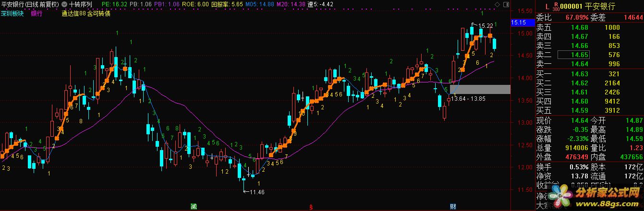
Task: Select the 卖三 14.66 order row
Action: point(589,46)
